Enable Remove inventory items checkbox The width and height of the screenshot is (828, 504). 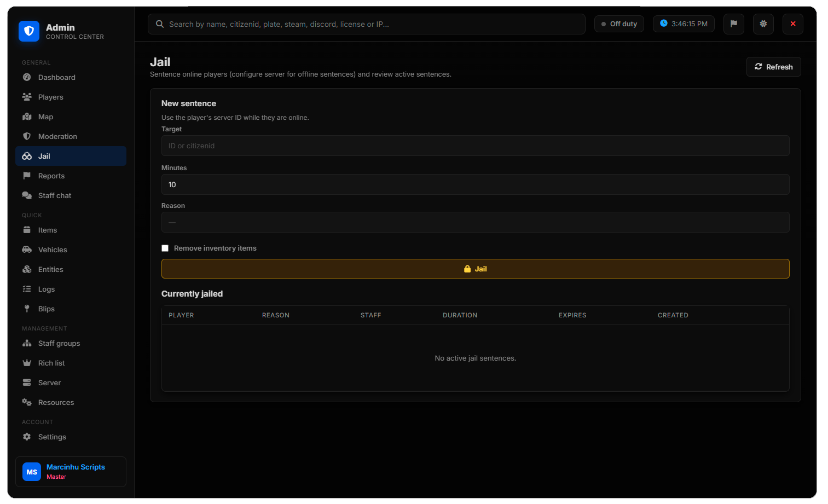point(165,248)
